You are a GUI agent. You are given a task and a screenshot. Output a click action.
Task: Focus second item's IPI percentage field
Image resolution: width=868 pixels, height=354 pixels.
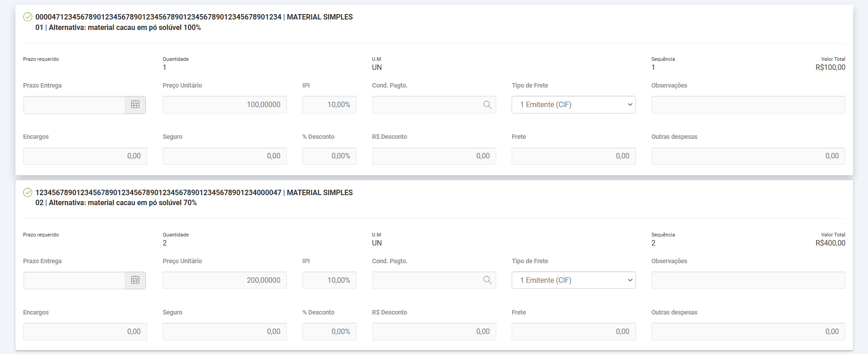330,280
